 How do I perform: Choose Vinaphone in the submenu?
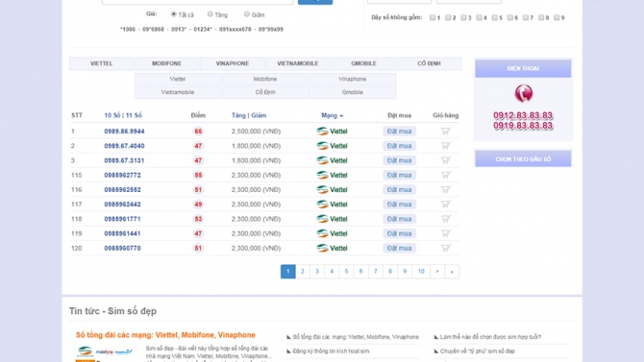(353, 79)
